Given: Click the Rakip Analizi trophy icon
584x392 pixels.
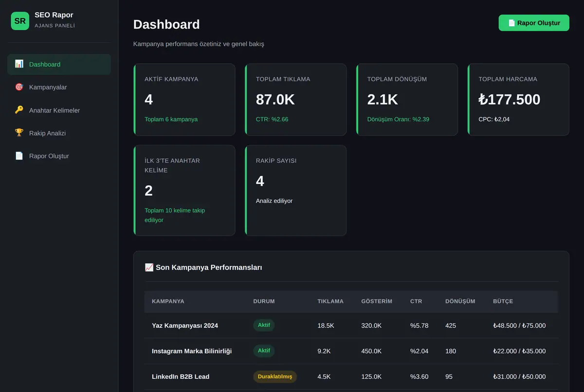Looking at the screenshot, I should pyautogui.click(x=19, y=133).
